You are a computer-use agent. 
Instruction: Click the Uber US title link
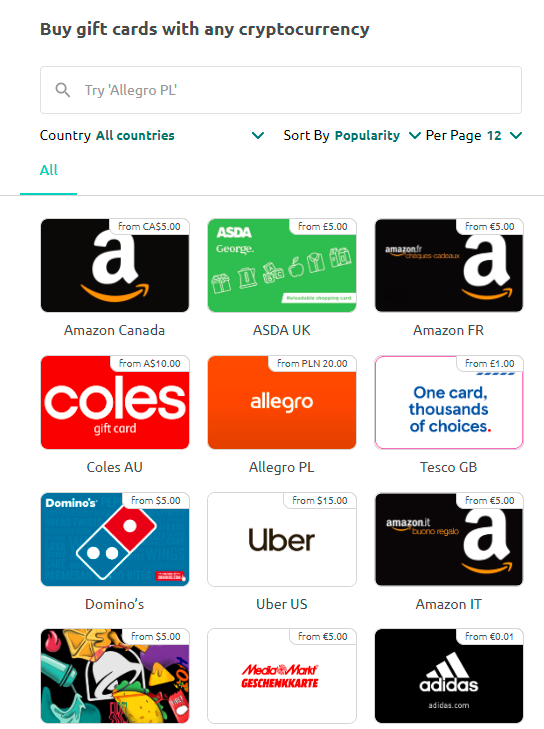click(282, 604)
